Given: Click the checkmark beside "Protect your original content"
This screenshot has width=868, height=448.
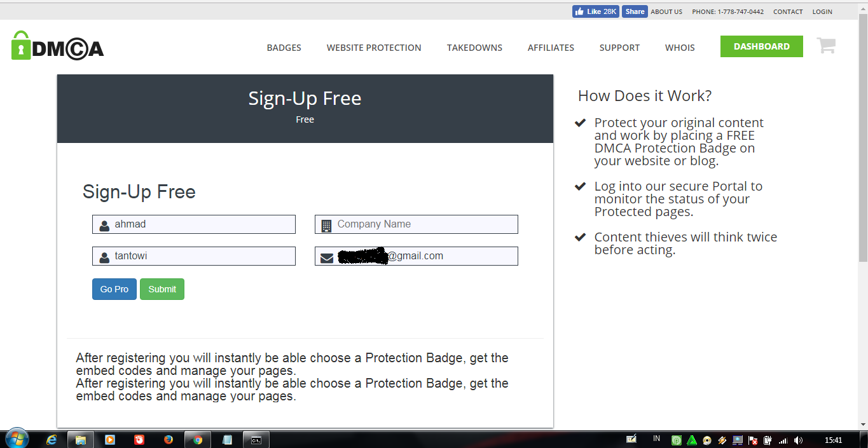Looking at the screenshot, I should tap(580, 123).
